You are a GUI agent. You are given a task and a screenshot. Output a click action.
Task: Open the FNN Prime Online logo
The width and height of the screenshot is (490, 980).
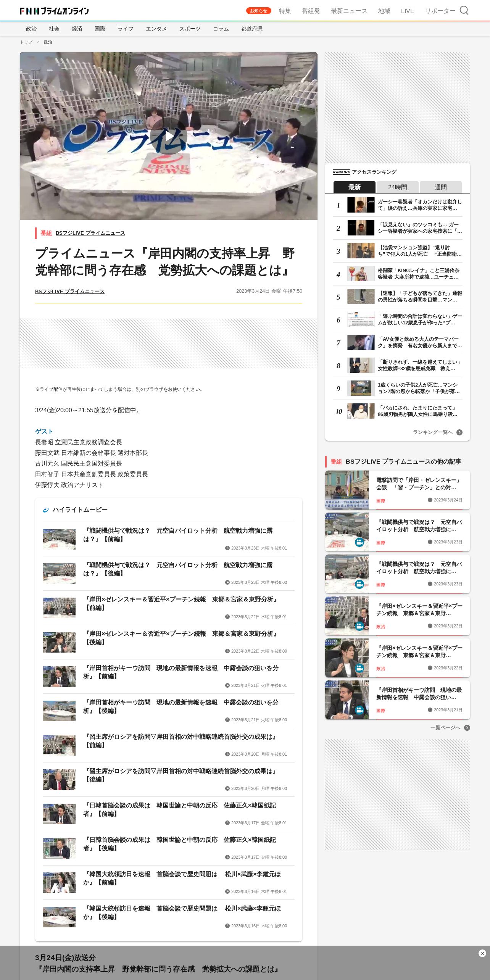54,11
